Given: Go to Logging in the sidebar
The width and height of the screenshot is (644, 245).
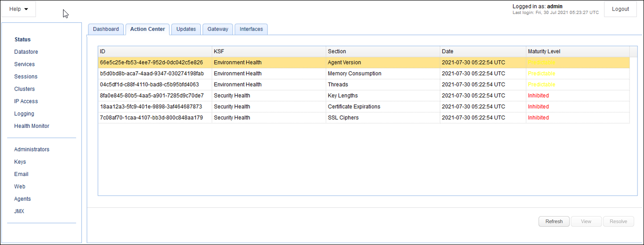Looking at the screenshot, I should [x=24, y=114].
